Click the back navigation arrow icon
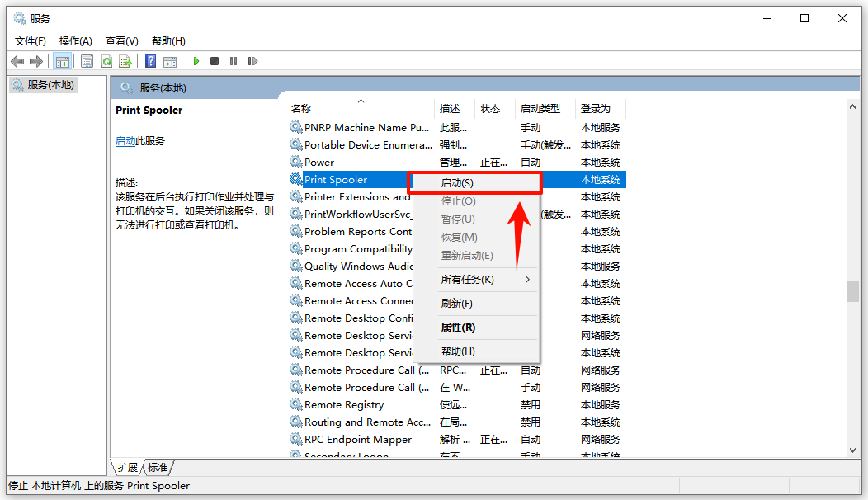This screenshot has width=868, height=500. coord(18,61)
